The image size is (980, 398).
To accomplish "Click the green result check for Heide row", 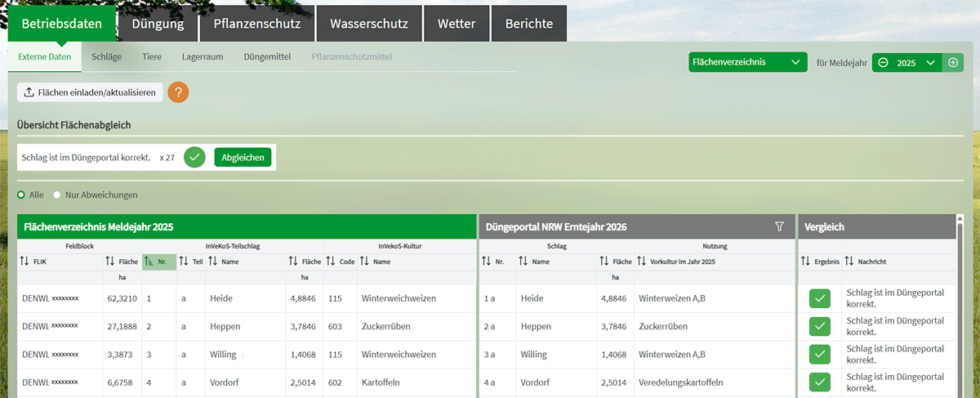I will pos(819,298).
